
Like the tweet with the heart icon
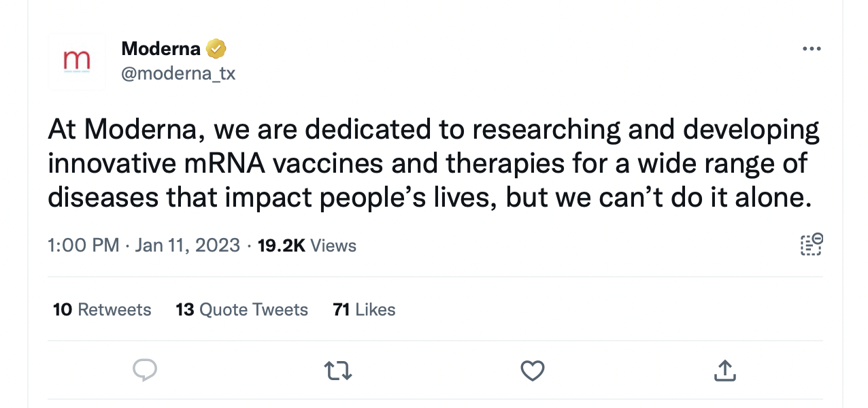click(532, 370)
